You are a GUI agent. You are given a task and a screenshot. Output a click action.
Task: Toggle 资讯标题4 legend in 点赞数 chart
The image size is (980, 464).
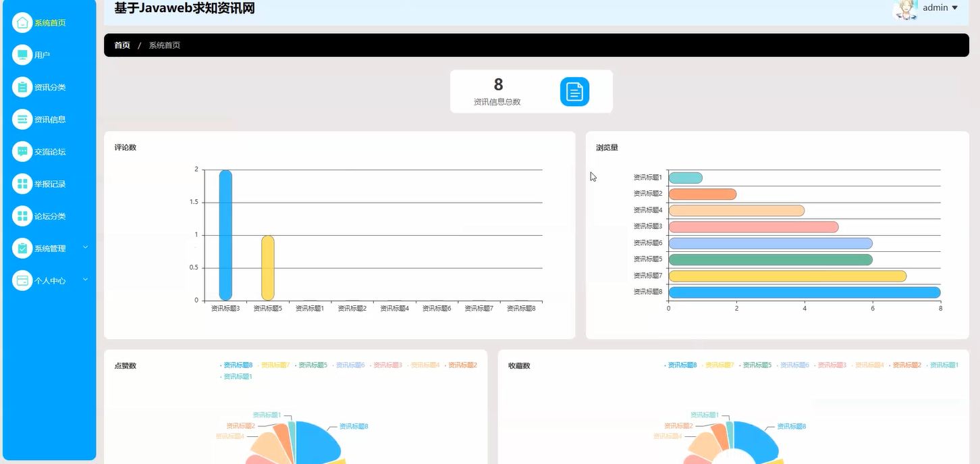(x=423, y=365)
